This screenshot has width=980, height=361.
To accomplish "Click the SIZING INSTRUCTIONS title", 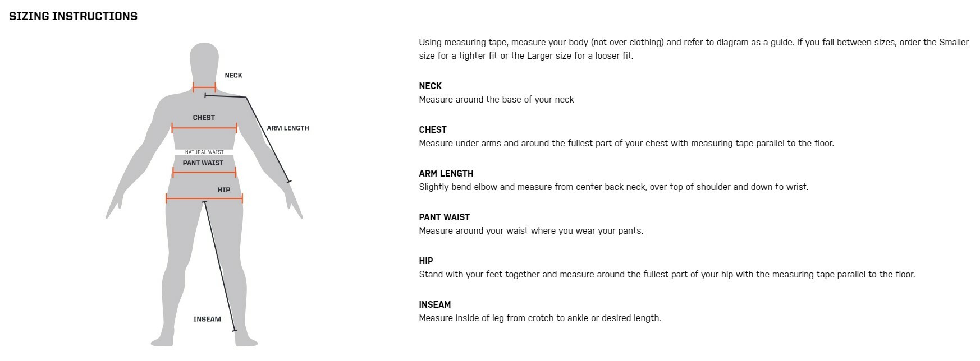I will coord(73,16).
